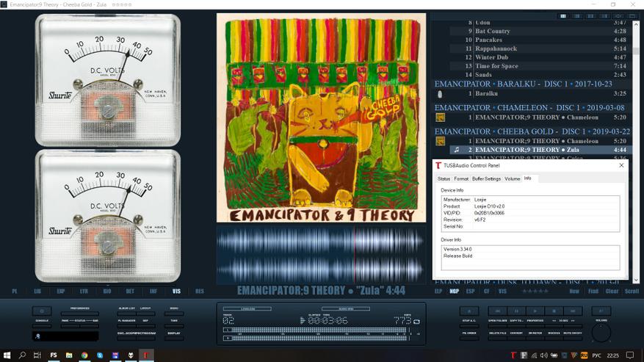Select the ELP tab under the playlist
Image resolution: width=644 pixels, height=362 pixels.
[x=438, y=291]
